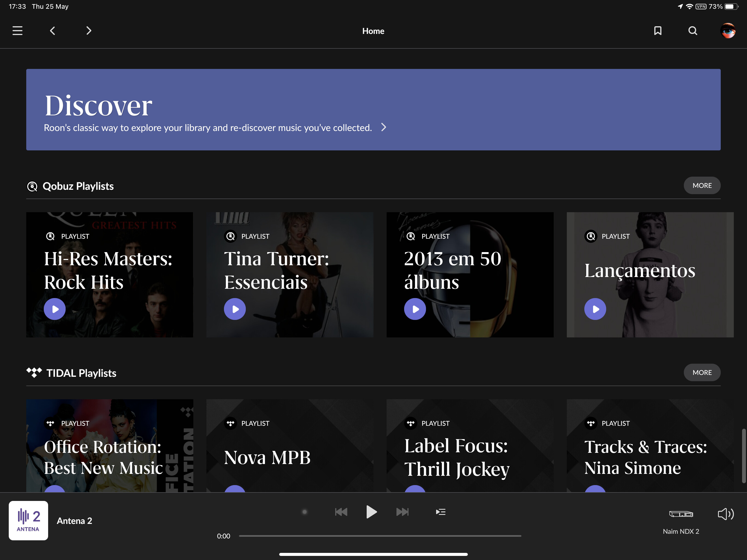
Task: Go back with the left arrow
Action: (x=52, y=31)
